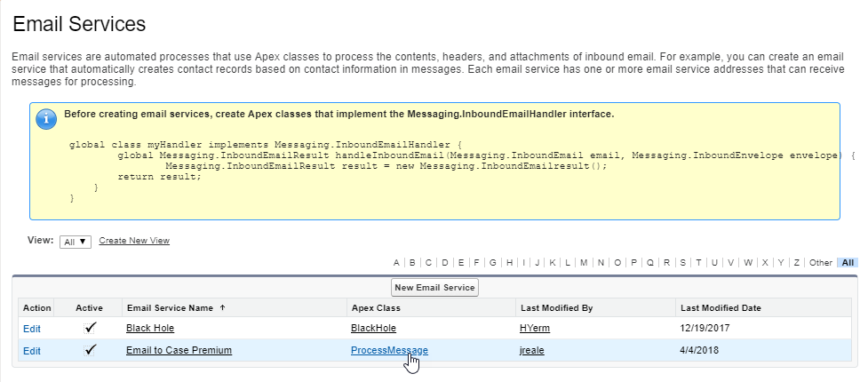868x382 pixels.
Task: Filter list by letter C
Action: (428, 263)
